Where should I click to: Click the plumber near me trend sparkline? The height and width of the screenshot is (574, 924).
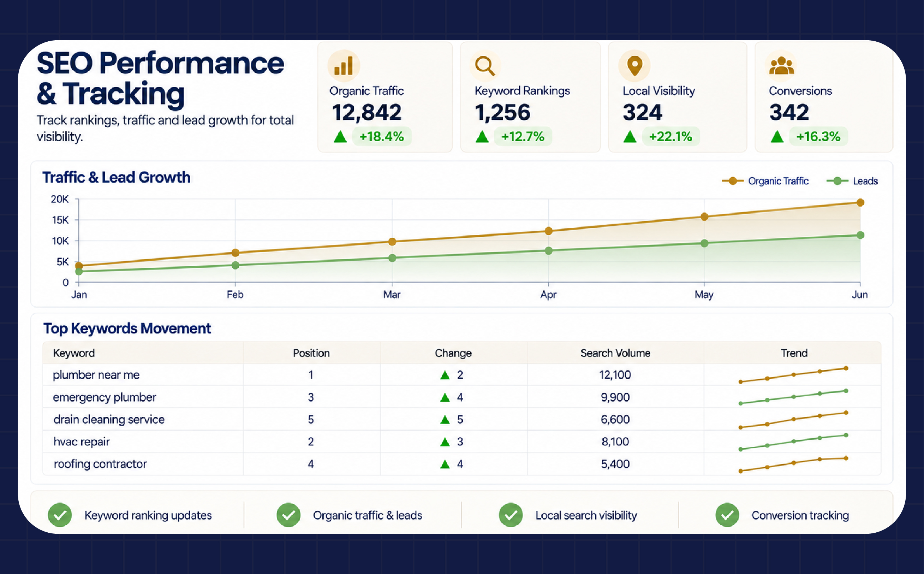[793, 375]
